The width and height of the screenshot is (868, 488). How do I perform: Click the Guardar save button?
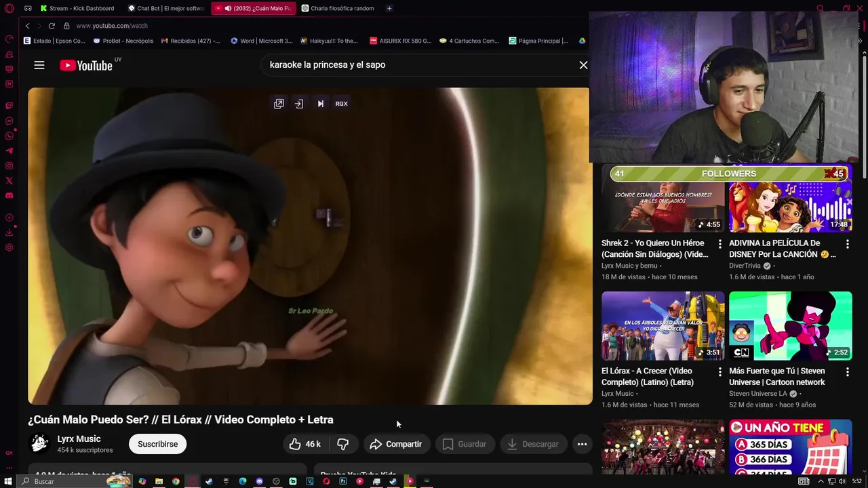pos(465,444)
